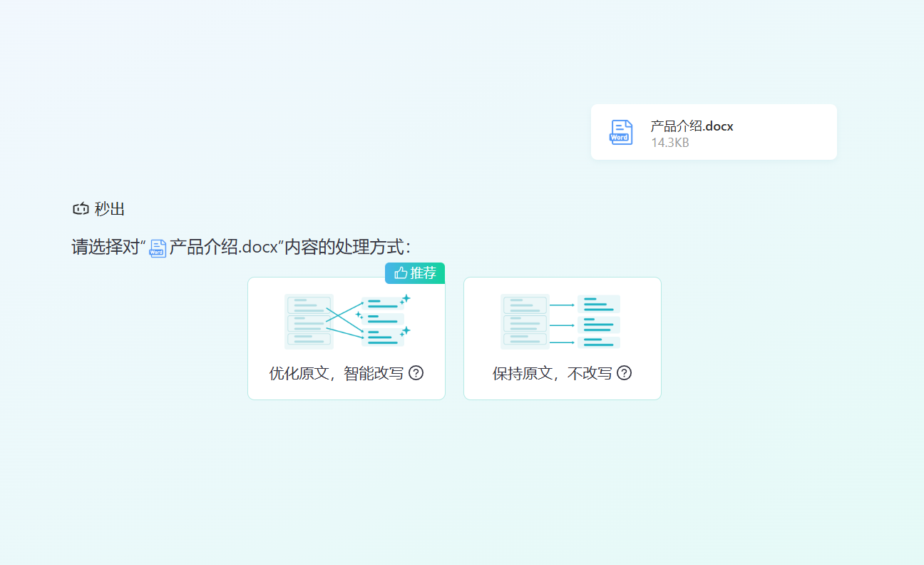The image size is (924, 565).
Task: Click the "秒出" label text
Action: pyautogui.click(x=110, y=209)
